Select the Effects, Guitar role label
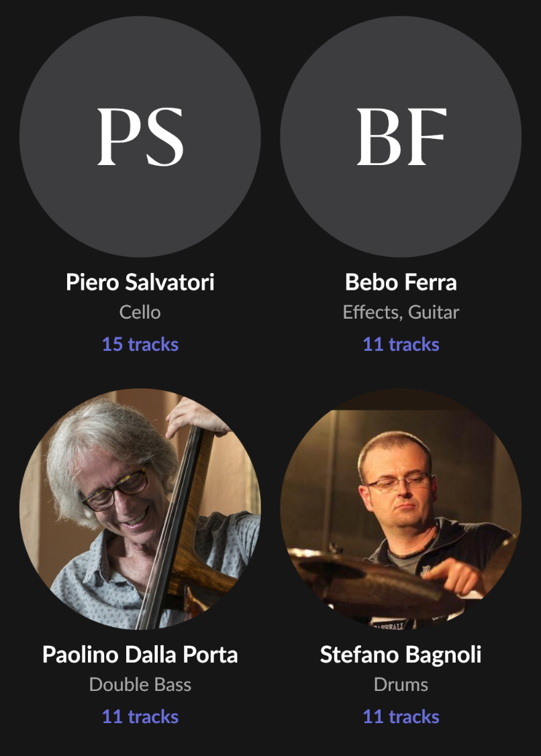Viewport: 541px width, 756px height. (x=401, y=312)
